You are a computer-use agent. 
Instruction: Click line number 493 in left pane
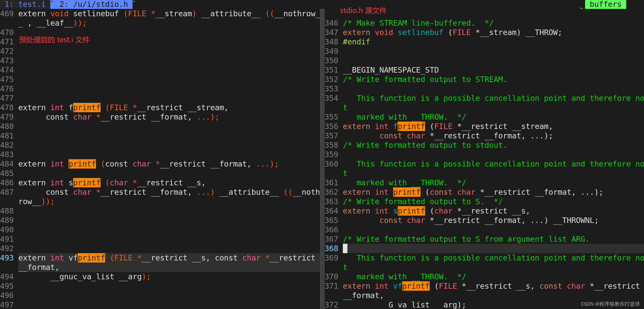click(x=7, y=258)
